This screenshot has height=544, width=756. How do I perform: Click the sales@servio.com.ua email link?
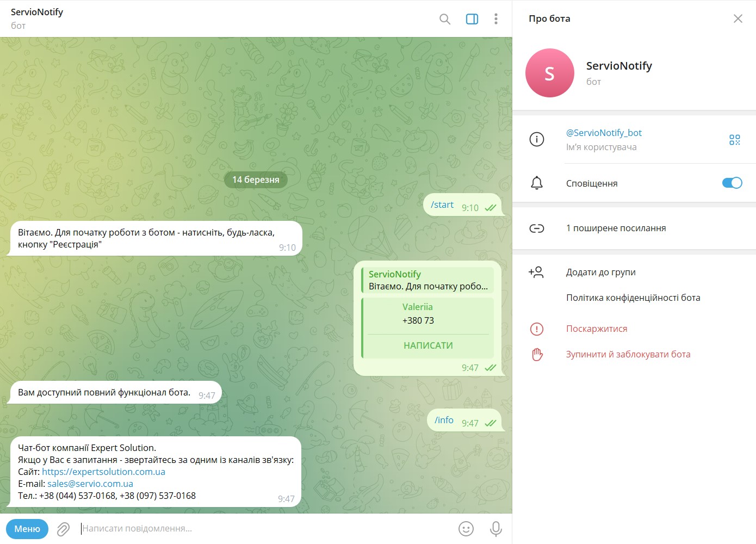click(x=90, y=484)
